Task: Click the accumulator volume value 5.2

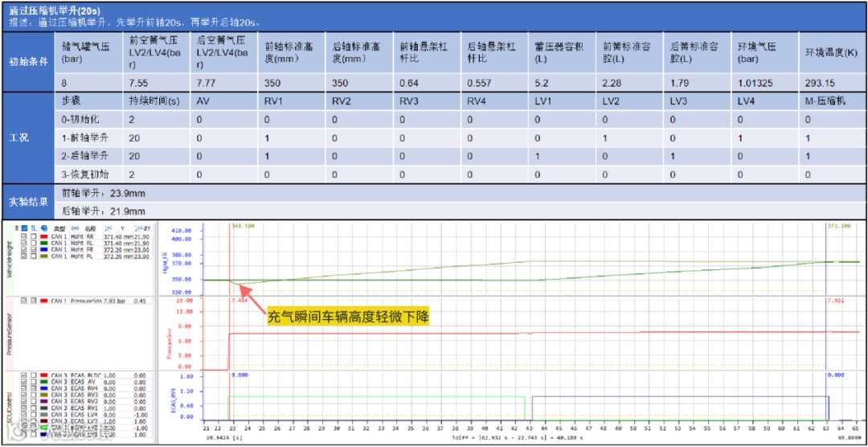Action: 541,84
